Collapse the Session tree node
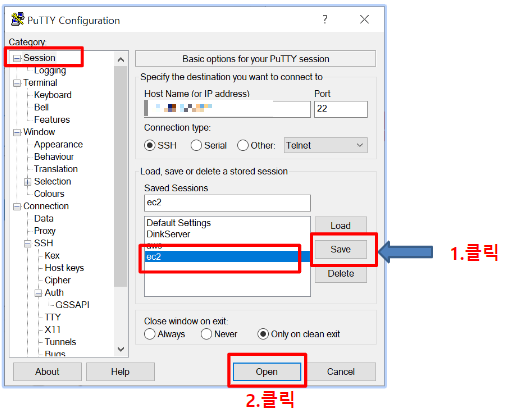The height and width of the screenshot is (416, 515). (16, 58)
